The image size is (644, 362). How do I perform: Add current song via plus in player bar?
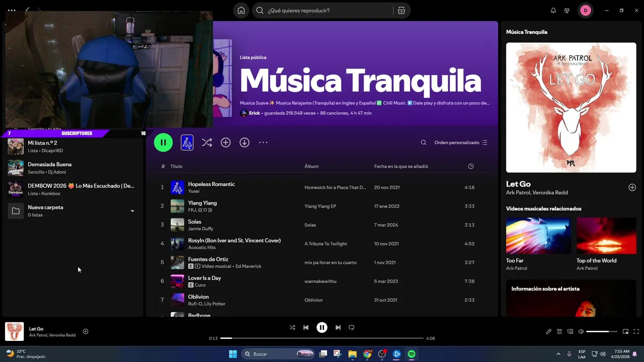[86, 331]
